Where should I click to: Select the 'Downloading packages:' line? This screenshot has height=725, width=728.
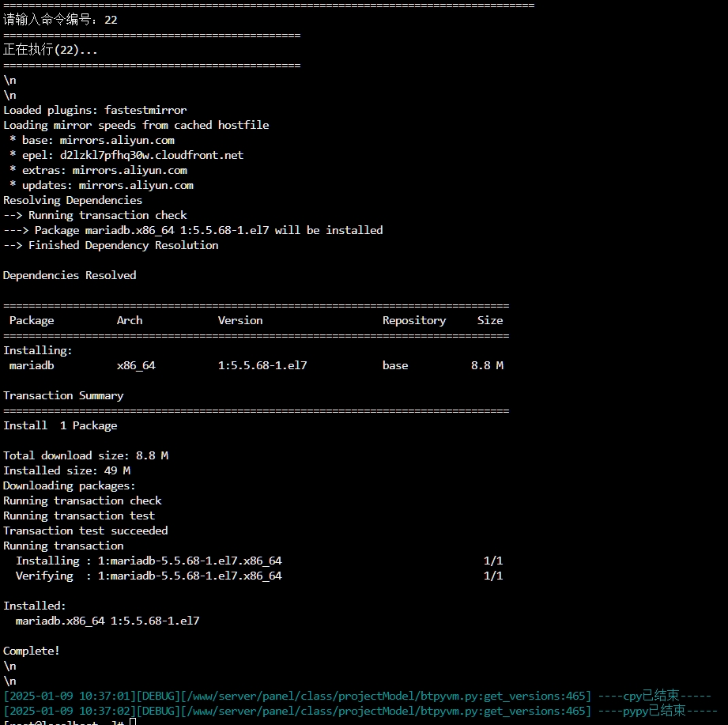[x=70, y=485]
